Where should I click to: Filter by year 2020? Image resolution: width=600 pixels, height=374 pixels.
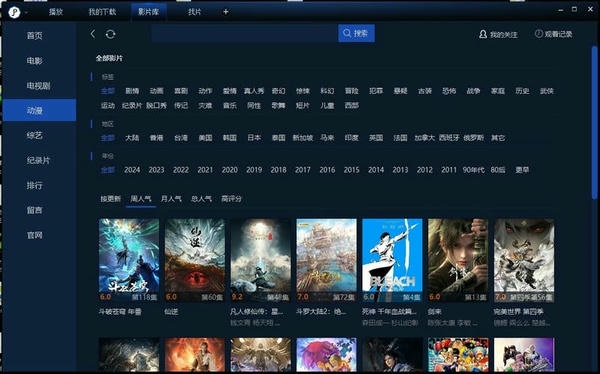coord(230,170)
